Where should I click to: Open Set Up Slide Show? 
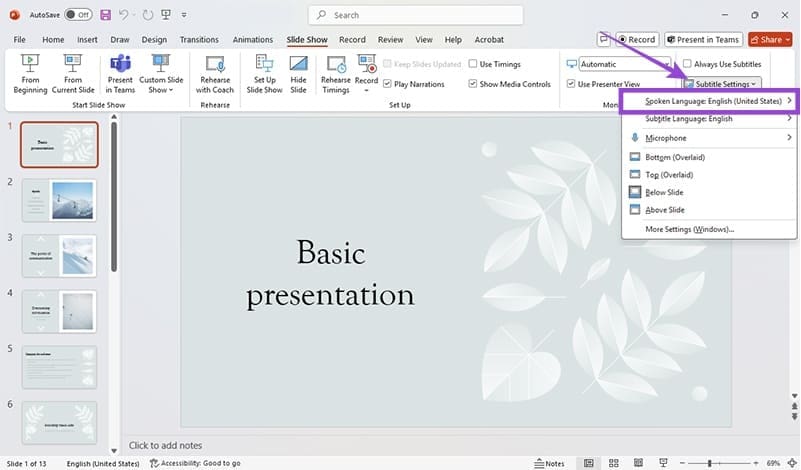pyautogui.click(x=265, y=75)
